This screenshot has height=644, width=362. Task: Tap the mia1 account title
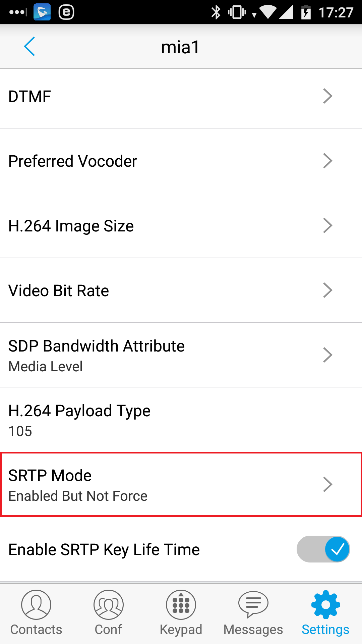(180, 47)
